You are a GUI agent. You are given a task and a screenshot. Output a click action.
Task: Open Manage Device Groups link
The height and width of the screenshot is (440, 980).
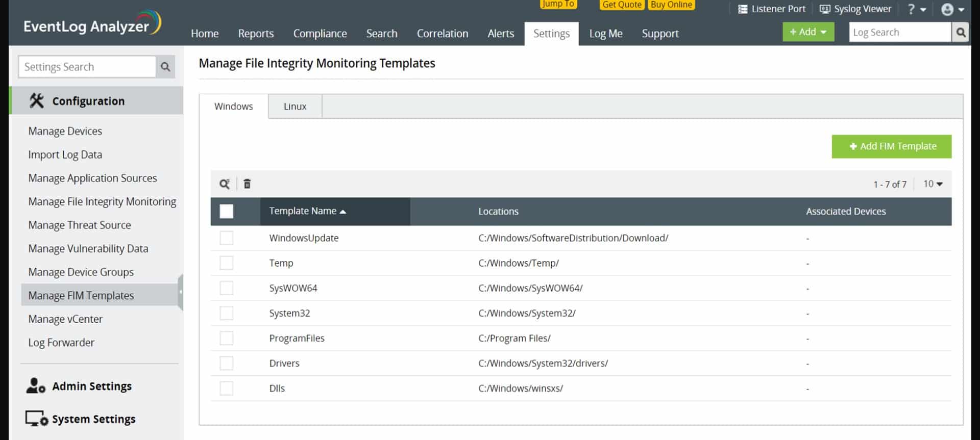pyautogui.click(x=81, y=272)
